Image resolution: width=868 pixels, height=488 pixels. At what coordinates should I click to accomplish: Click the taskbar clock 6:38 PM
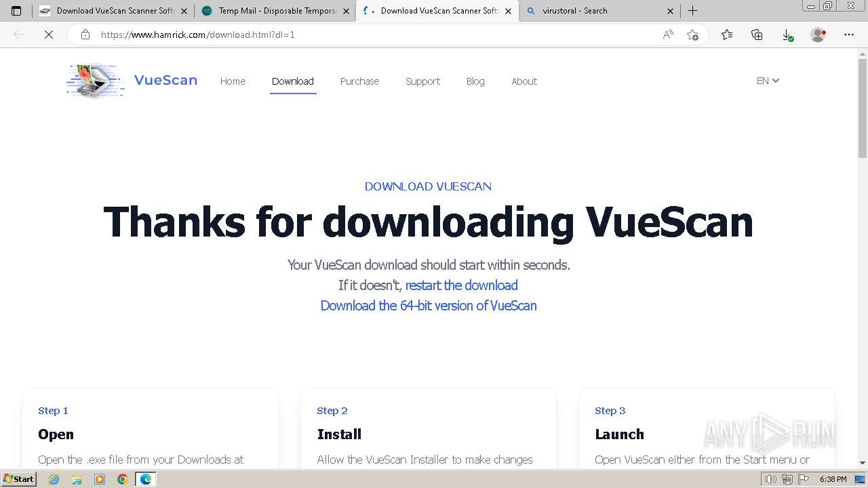pos(833,479)
